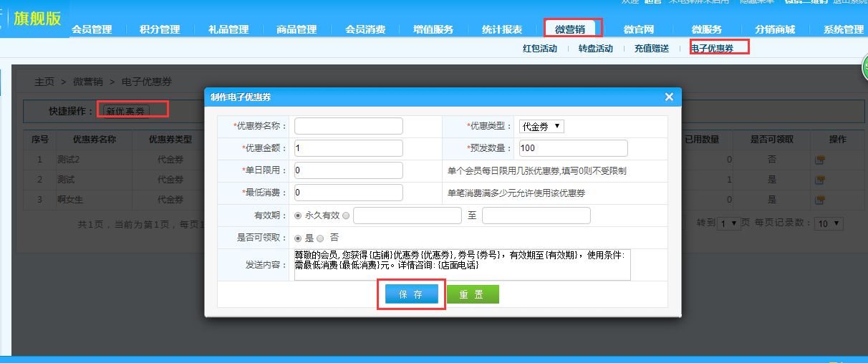Open the 统计报表 menu tab
This screenshot has height=363, width=868.
pos(501,29)
